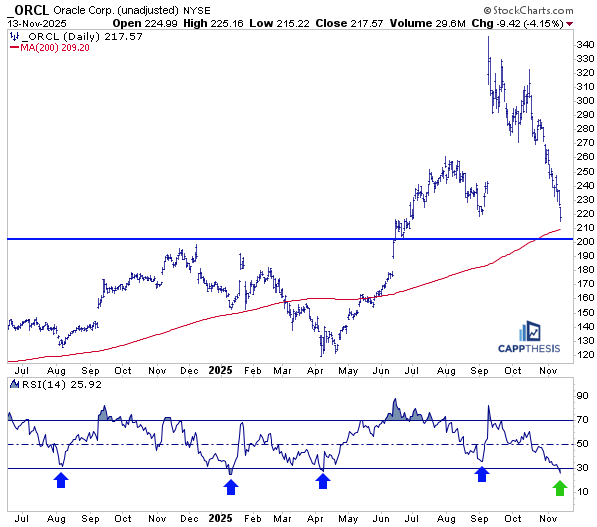
Task: Click the StockCharts.com watermark link
Action: coord(528,10)
